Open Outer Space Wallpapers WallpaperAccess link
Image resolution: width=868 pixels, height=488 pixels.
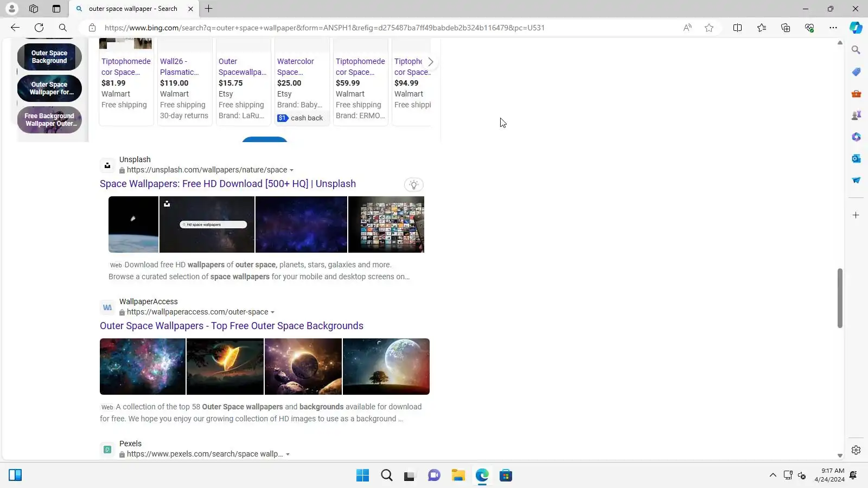point(232,326)
